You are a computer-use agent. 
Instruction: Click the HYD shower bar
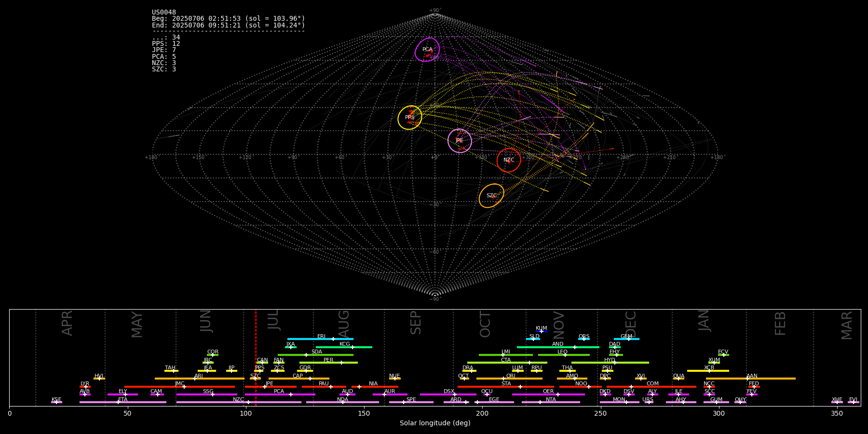(610, 363)
